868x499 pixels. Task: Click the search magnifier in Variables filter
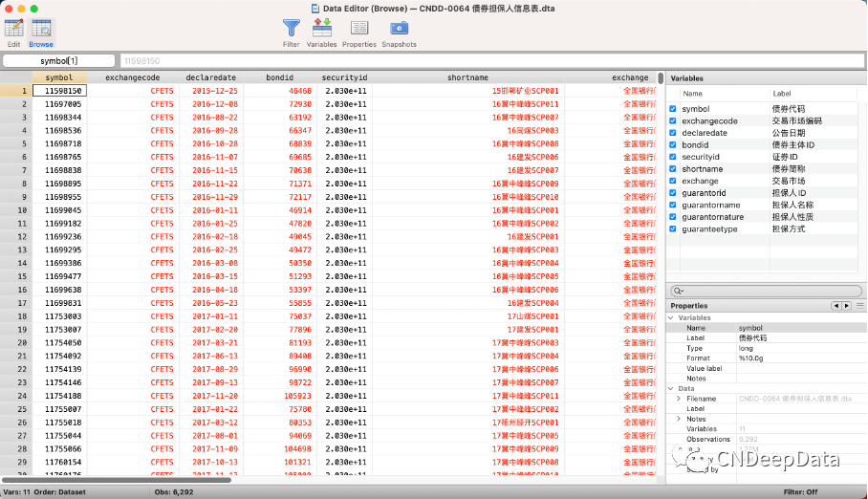[678, 291]
